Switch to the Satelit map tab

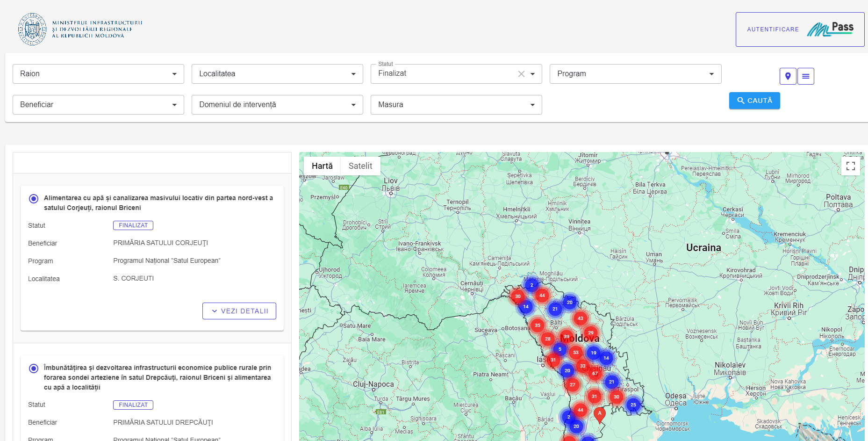click(x=360, y=166)
